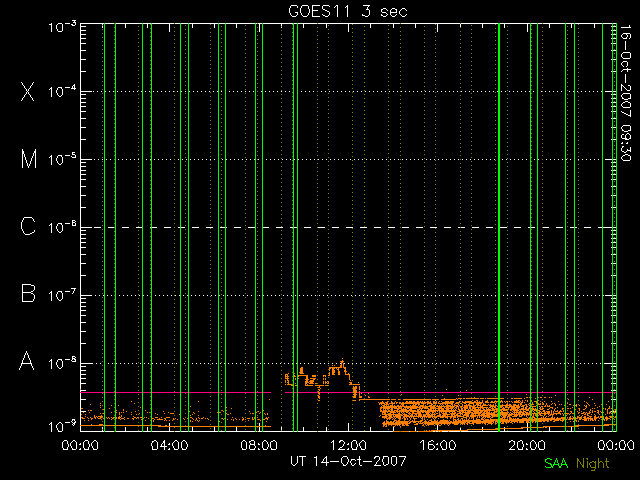640x480 pixels.
Task: Click the 10^-5 y-axis tick label
Action: [x=62, y=160]
